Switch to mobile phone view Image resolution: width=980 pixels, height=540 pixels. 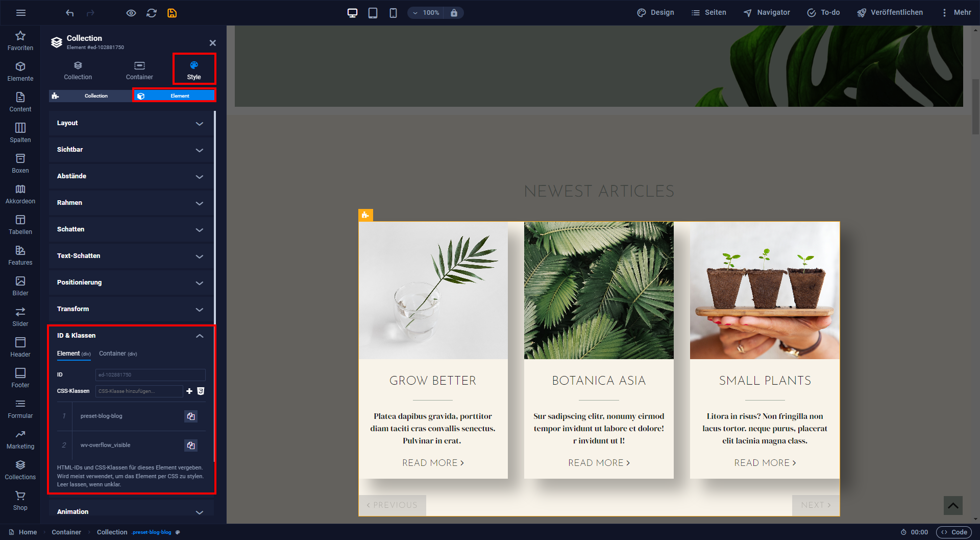[x=393, y=13]
